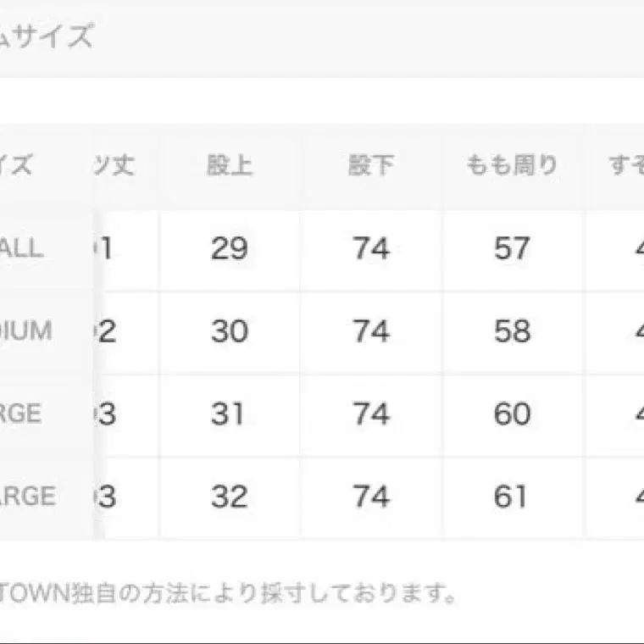The width and height of the screenshot is (644, 644).
Task: Select the SMALL size row label
Action: pyautogui.click(x=21, y=248)
